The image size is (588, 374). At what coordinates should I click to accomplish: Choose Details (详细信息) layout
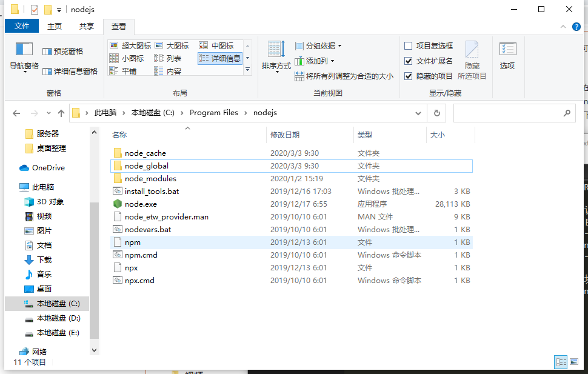220,59
